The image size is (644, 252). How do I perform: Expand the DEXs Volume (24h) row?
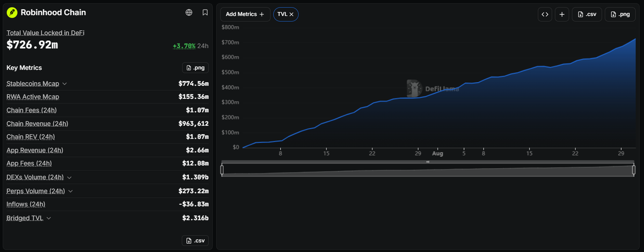[70, 177]
